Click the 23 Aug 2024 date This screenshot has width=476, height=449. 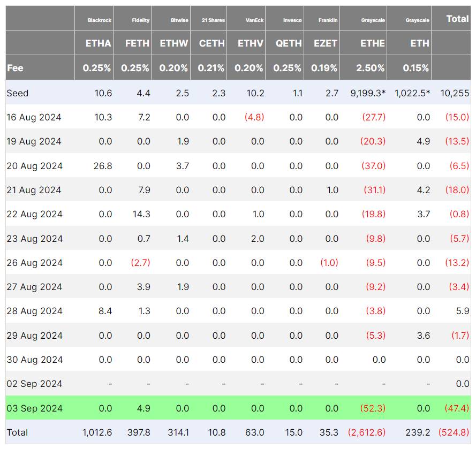(35, 239)
